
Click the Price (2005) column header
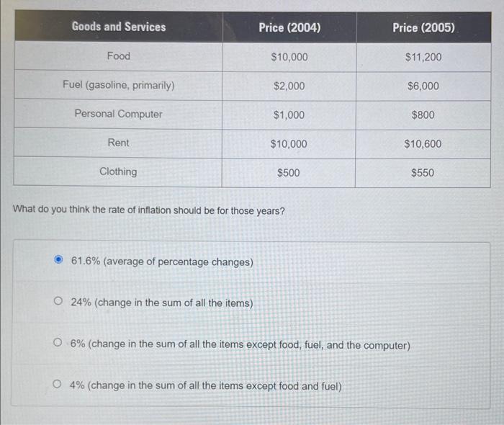[x=423, y=27]
